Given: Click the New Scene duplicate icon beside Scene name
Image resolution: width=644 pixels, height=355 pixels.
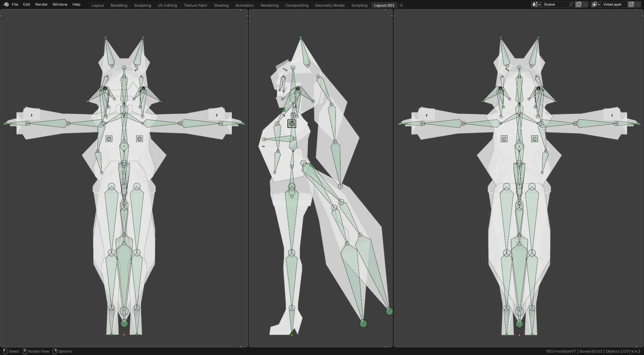Looking at the screenshot, I should coord(579,4).
